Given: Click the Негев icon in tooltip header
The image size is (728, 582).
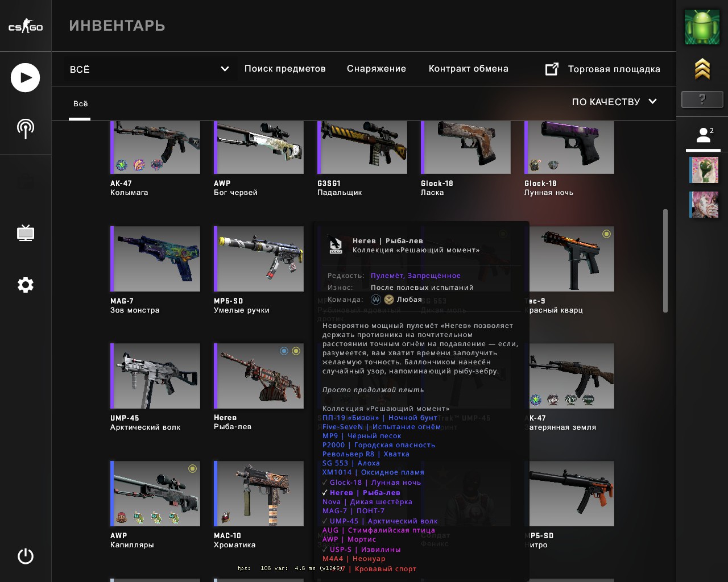Looking at the screenshot, I should pos(336,246).
